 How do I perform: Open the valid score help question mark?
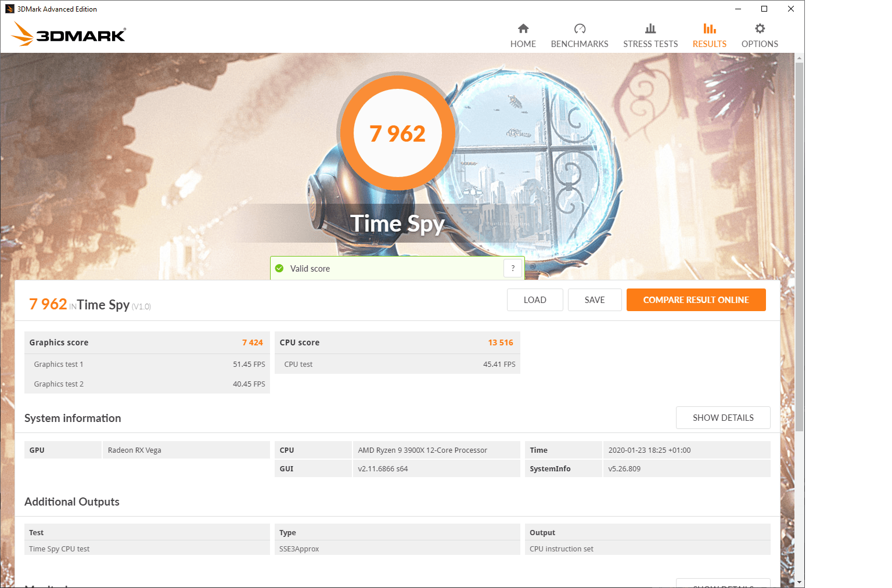pyautogui.click(x=513, y=268)
